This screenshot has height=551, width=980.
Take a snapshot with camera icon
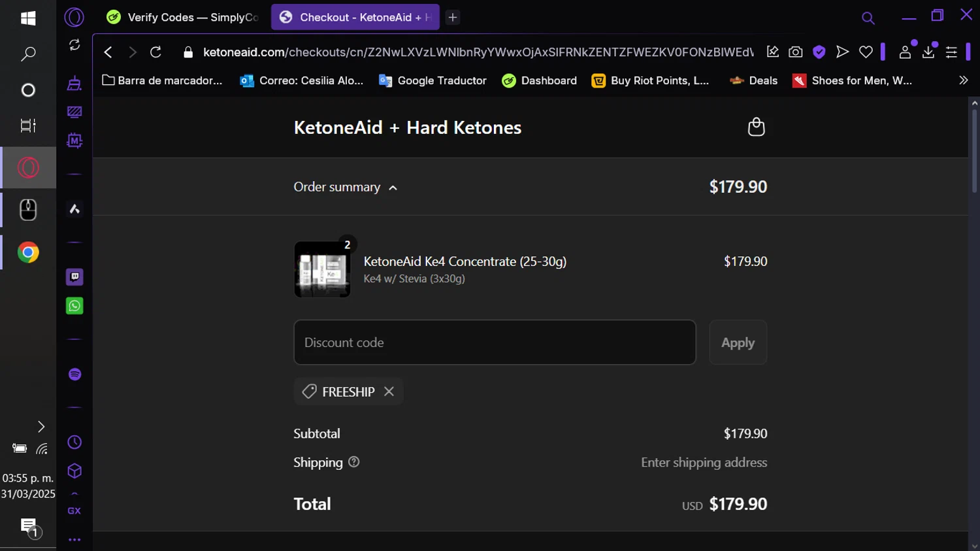point(795,52)
